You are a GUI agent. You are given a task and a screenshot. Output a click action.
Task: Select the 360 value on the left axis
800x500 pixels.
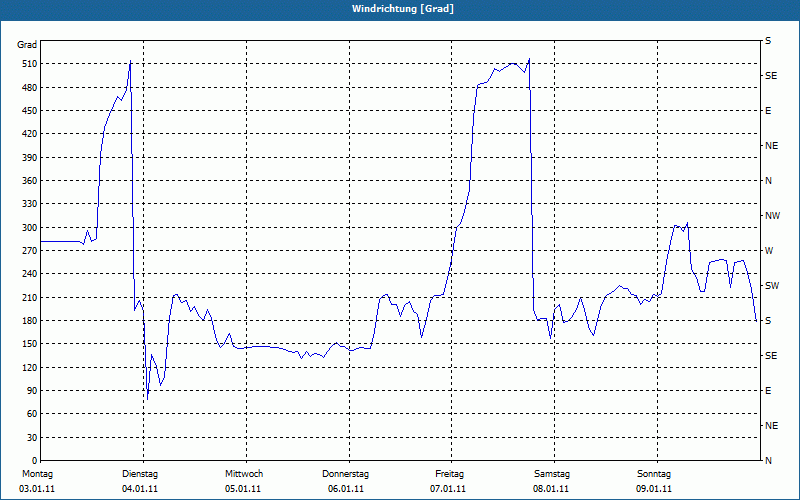[x=29, y=181]
